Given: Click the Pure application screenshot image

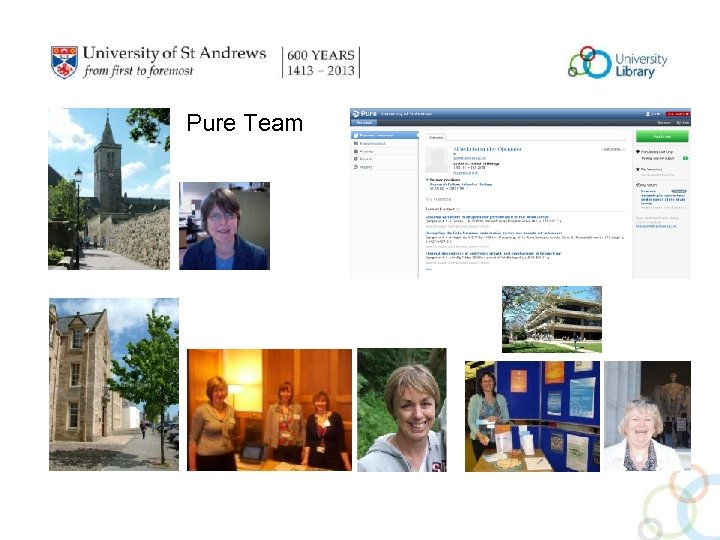Looking at the screenshot, I should (520, 193).
